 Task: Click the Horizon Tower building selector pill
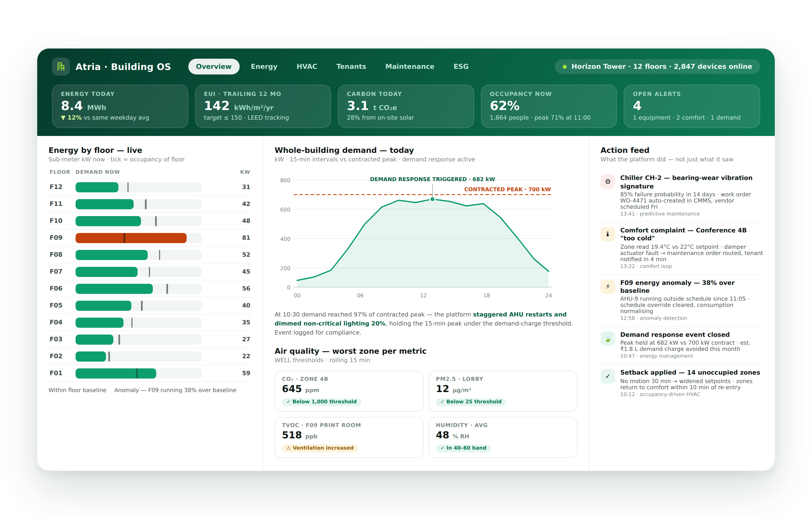click(657, 67)
